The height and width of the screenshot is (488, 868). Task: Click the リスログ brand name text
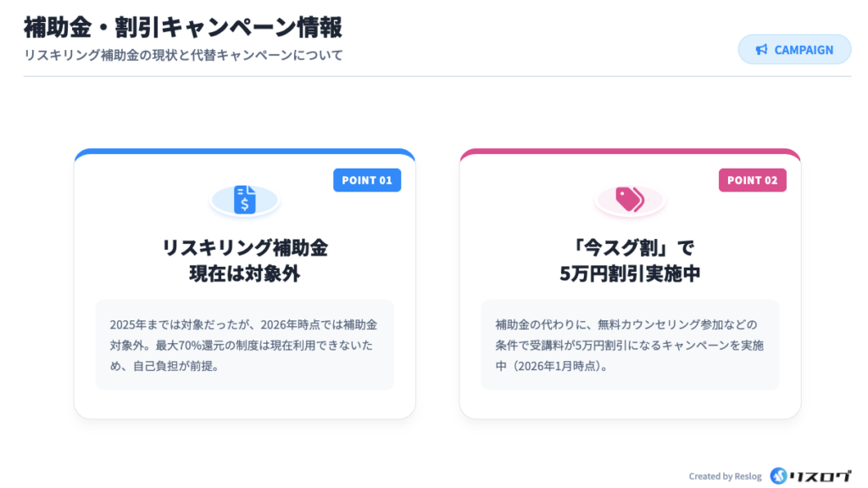(819, 476)
